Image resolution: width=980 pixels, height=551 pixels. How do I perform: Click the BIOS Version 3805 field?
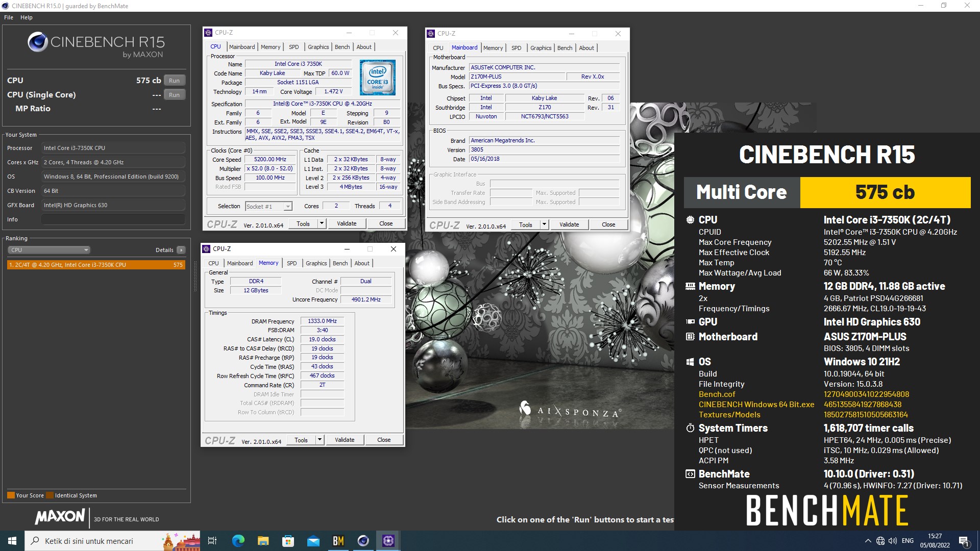tap(544, 150)
